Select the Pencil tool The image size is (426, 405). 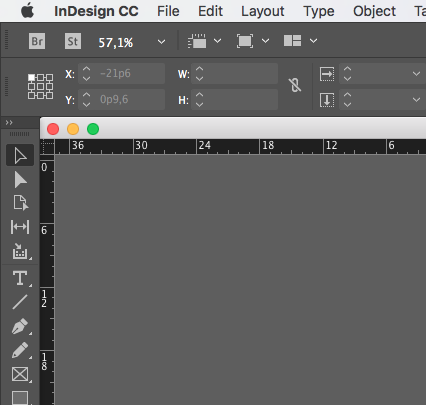tap(20, 350)
